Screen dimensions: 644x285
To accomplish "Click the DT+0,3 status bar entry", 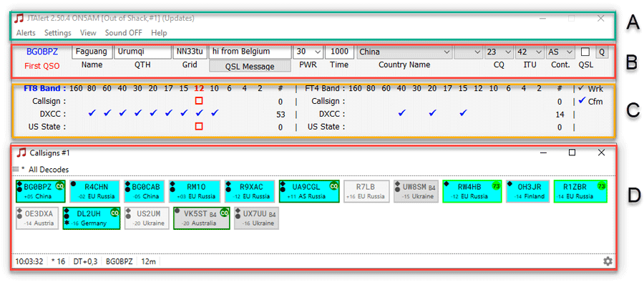I will (85, 261).
